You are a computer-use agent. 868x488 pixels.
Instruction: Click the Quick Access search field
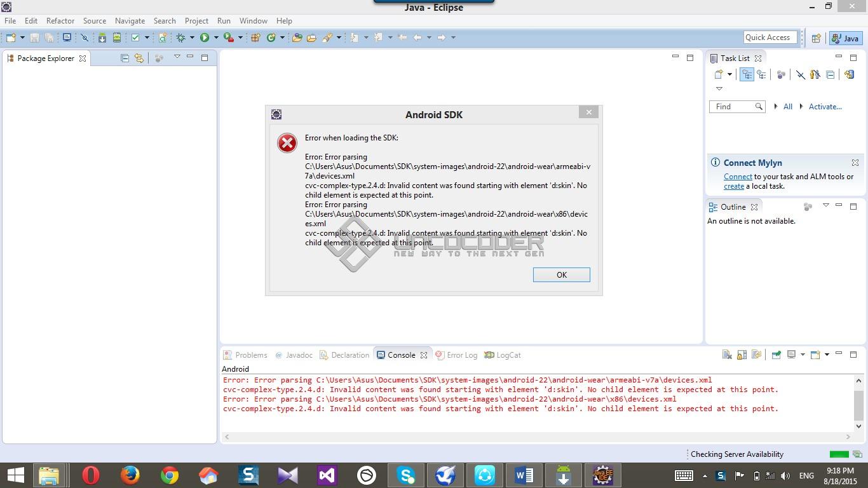(770, 37)
